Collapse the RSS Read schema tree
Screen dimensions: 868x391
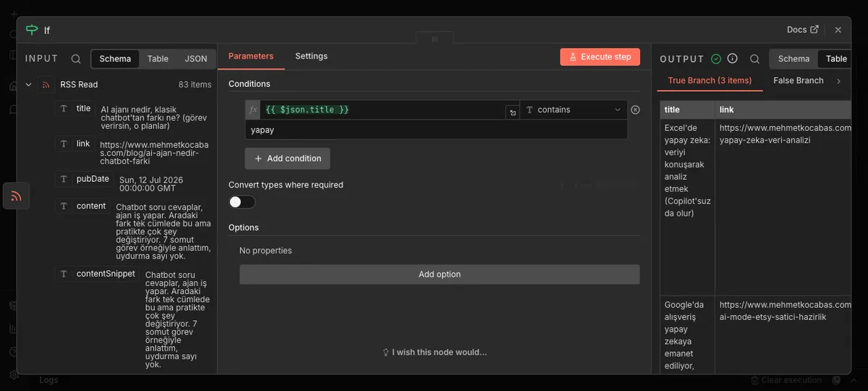click(x=28, y=85)
